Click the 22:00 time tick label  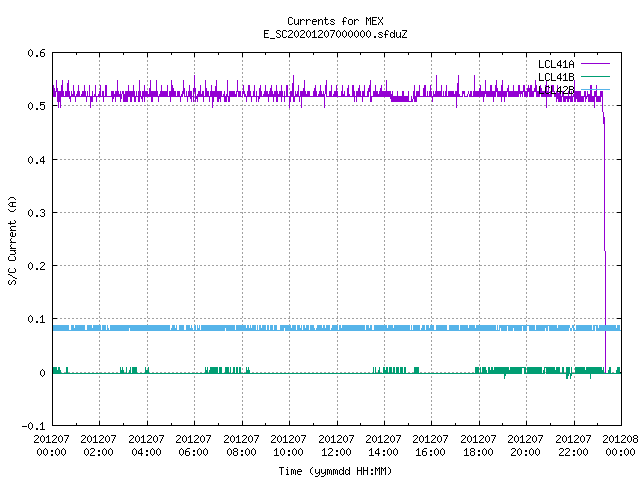pyautogui.click(x=573, y=452)
